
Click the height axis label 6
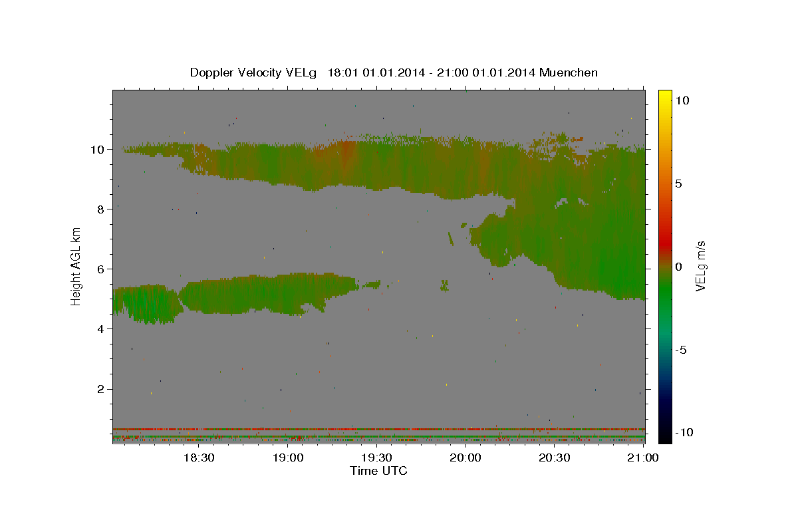102,269
